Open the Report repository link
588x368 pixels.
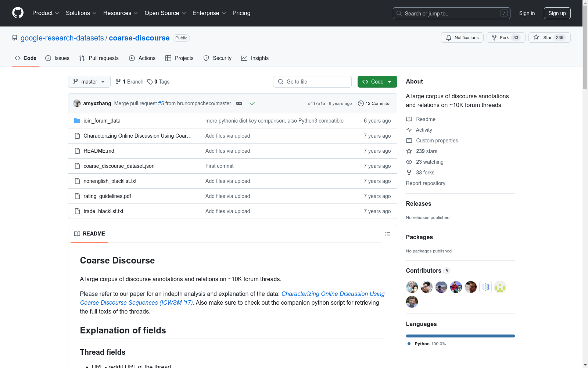(x=426, y=183)
